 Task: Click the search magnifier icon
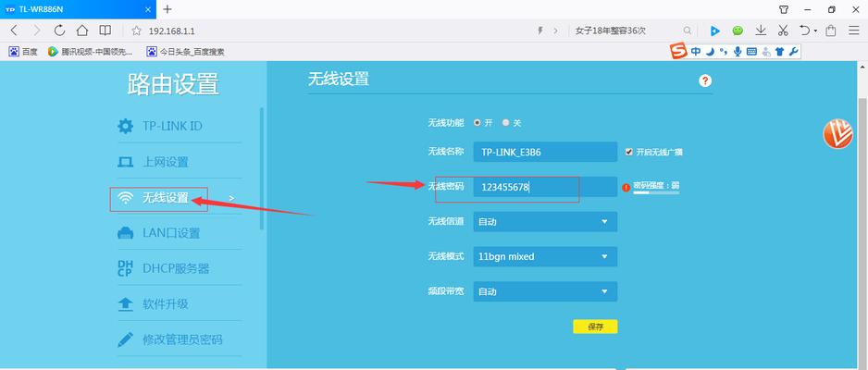(687, 31)
